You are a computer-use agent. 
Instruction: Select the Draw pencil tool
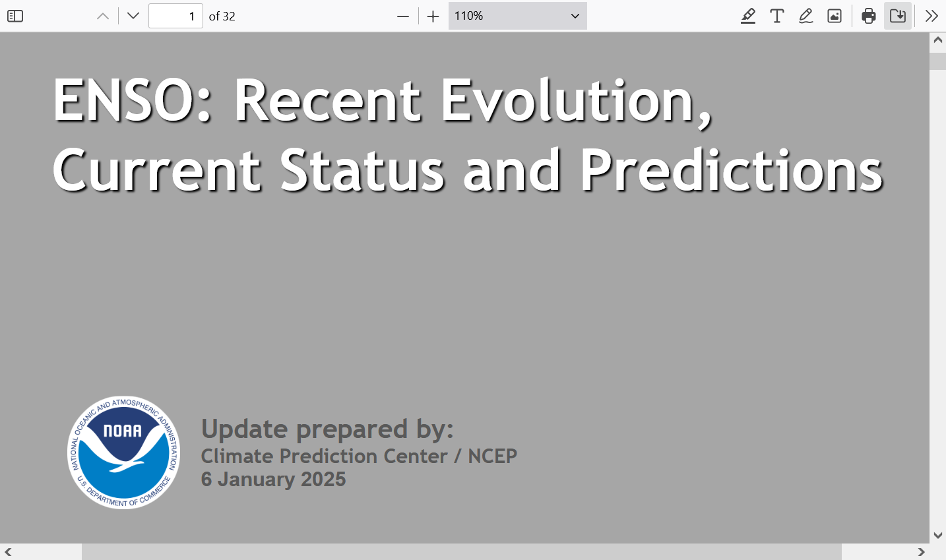(805, 16)
